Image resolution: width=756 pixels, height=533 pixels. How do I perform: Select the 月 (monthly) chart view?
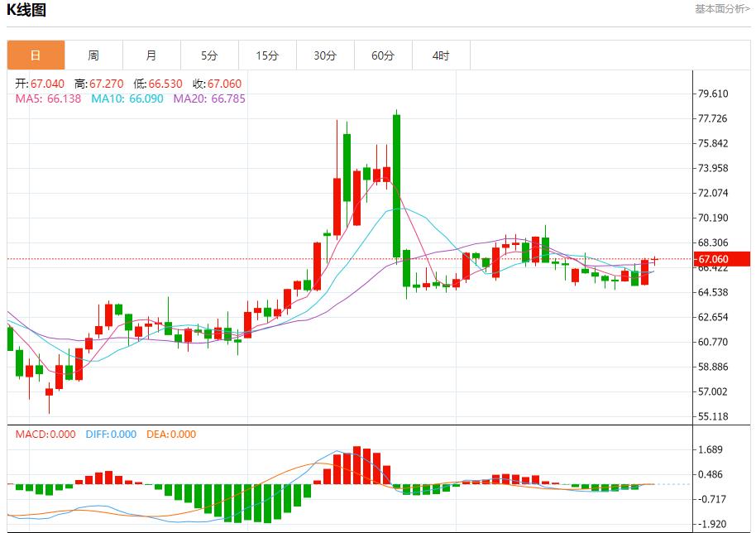[x=151, y=55]
